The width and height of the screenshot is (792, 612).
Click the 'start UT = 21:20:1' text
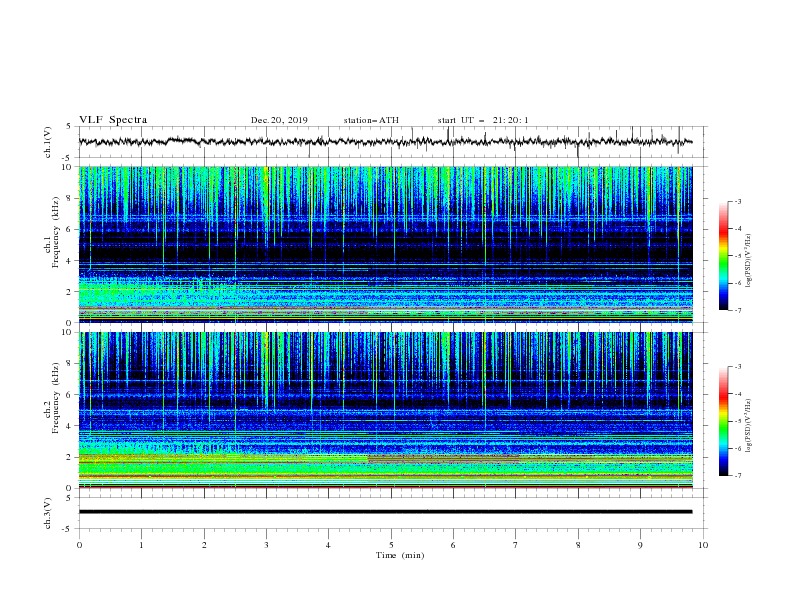coord(483,120)
